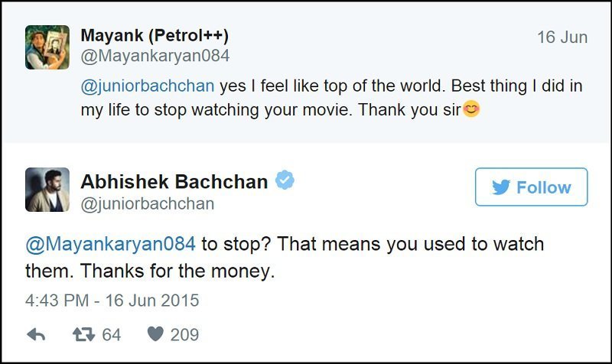Open Mayank's profile picture
The width and height of the screenshot is (612, 364).
click(x=47, y=47)
